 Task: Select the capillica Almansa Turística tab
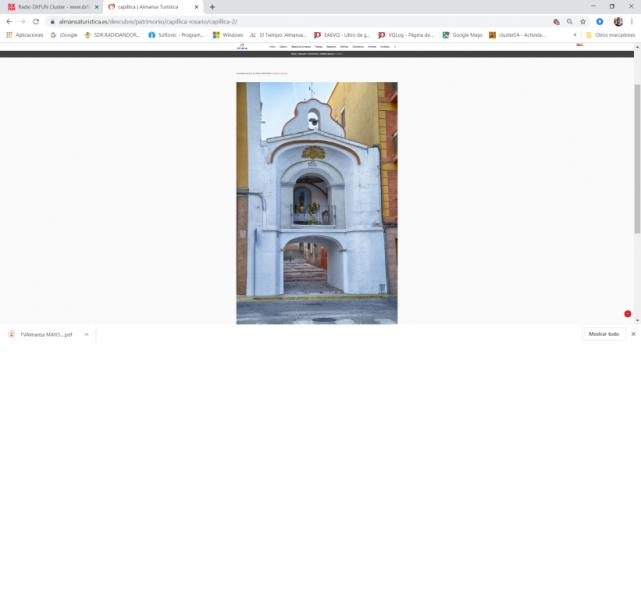tap(150, 7)
